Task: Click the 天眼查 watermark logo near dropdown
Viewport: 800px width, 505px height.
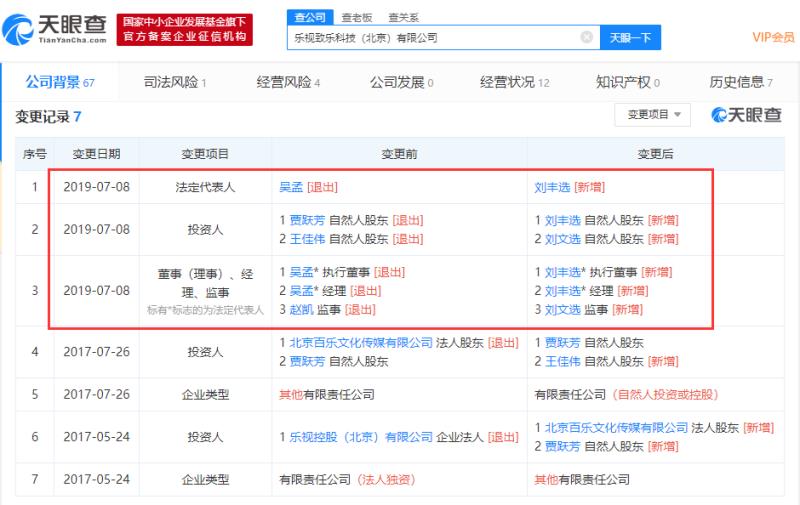Action: click(x=746, y=115)
